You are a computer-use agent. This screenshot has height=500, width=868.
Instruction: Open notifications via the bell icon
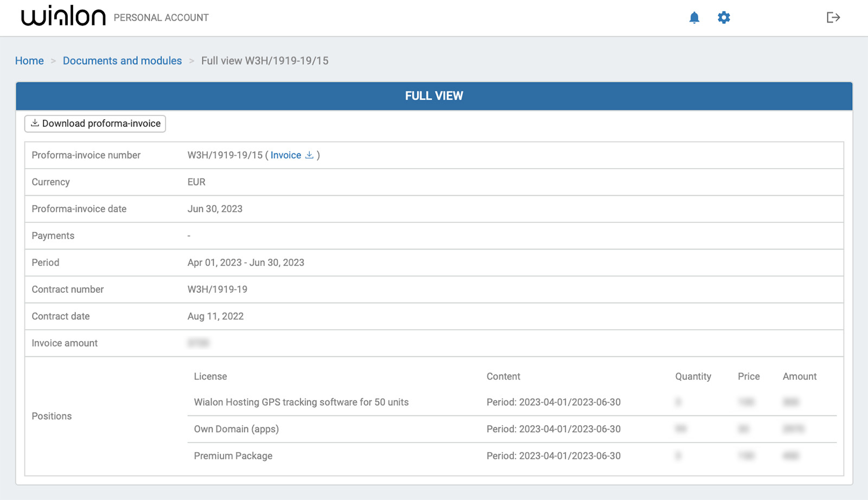[x=695, y=17]
